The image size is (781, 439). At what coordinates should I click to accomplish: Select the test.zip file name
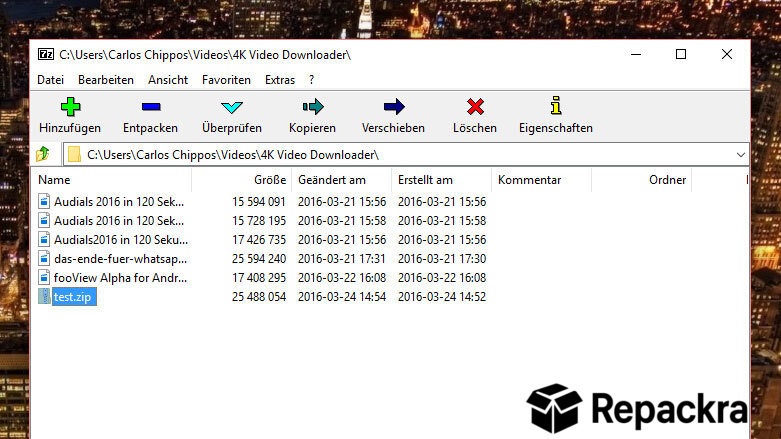point(73,297)
